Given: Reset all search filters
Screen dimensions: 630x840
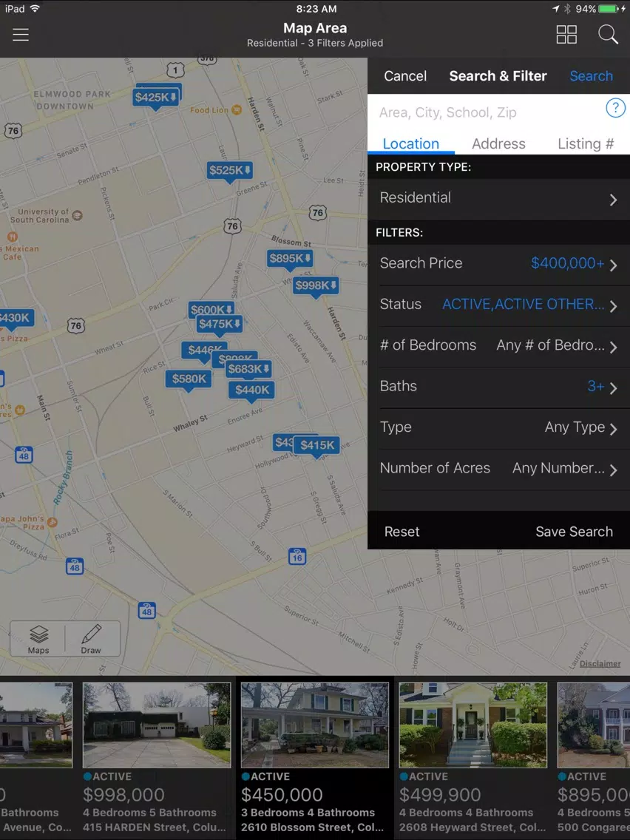Looking at the screenshot, I should click(402, 532).
